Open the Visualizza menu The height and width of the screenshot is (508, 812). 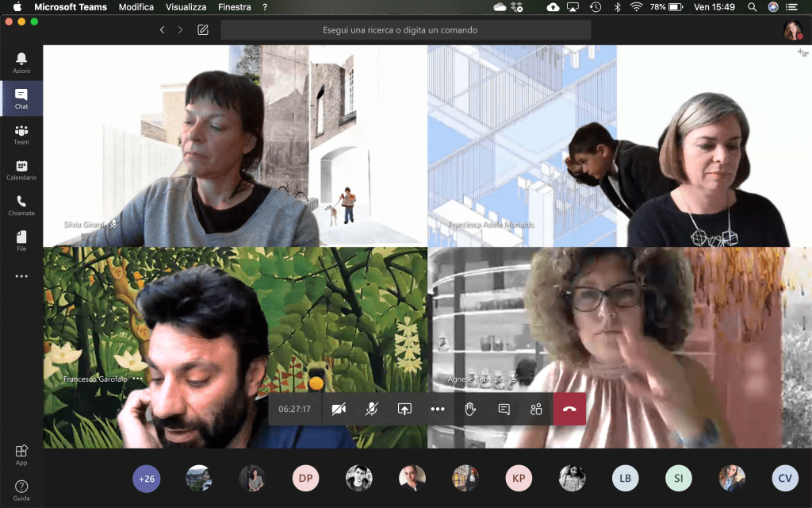[x=186, y=7]
